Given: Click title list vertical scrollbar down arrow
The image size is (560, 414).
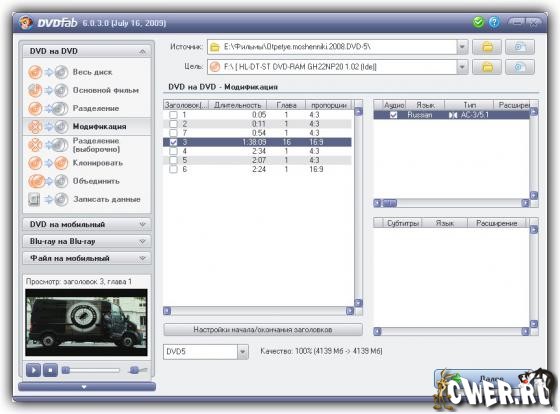Looking at the screenshot, I should tap(359, 303).
